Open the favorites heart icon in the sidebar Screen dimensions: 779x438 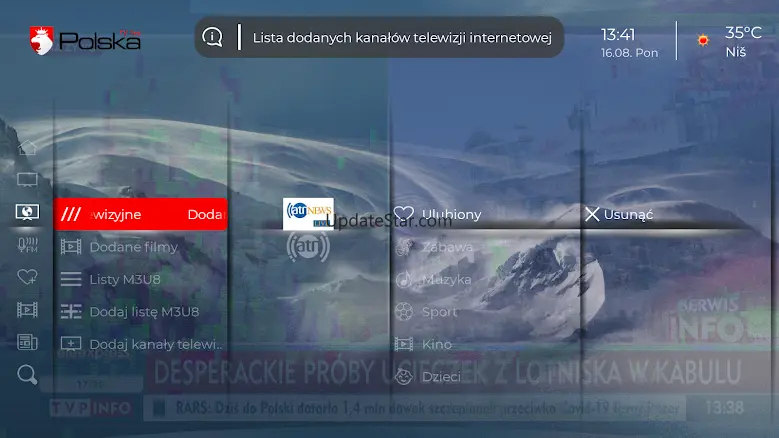[x=27, y=277]
